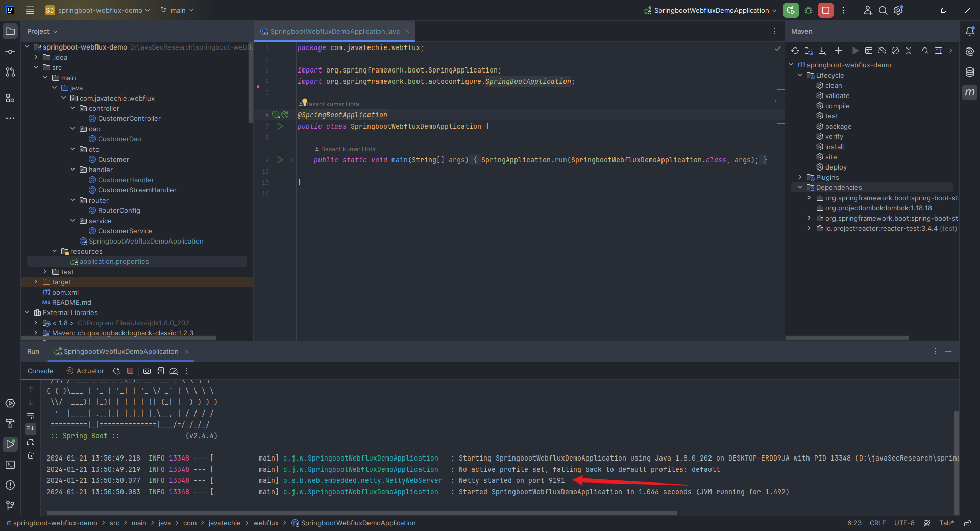Expand the target folder
This screenshot has width=980, height=531.
tap(36, 282)
